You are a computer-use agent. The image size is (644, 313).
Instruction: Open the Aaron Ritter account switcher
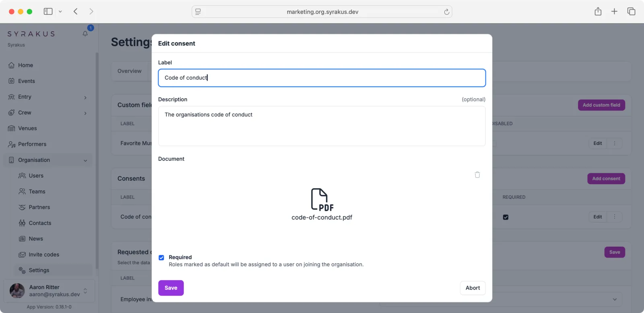85,291
